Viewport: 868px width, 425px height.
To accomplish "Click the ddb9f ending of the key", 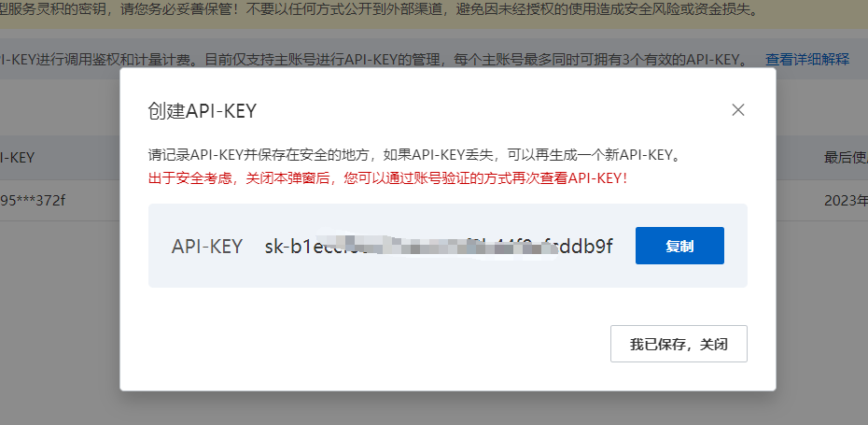I will [587, 246].
